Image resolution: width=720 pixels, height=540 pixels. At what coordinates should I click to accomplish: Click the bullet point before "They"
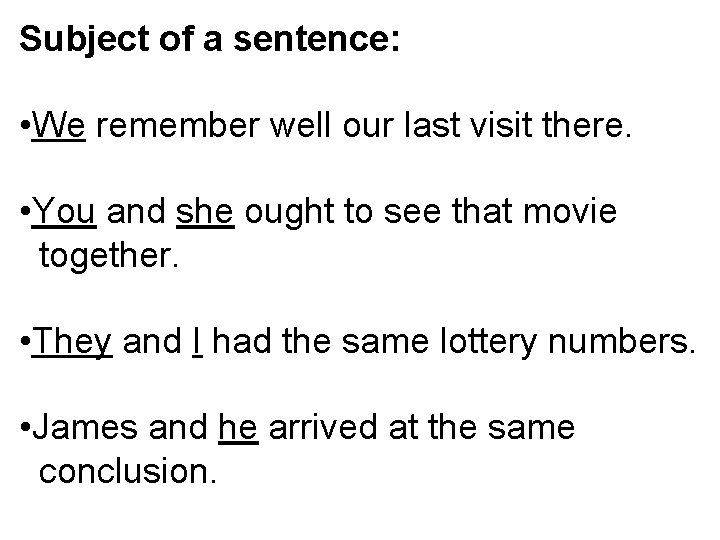pos(23,344)
